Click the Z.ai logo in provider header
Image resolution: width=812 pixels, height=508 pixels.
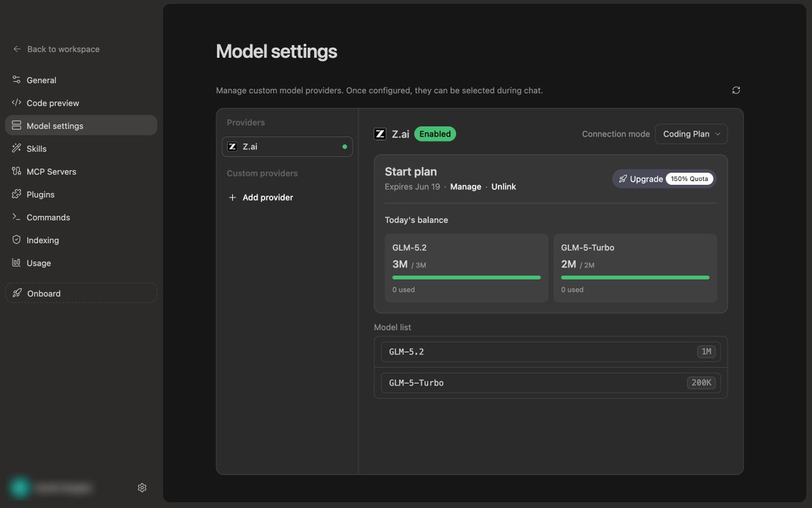tap(380, 134)
